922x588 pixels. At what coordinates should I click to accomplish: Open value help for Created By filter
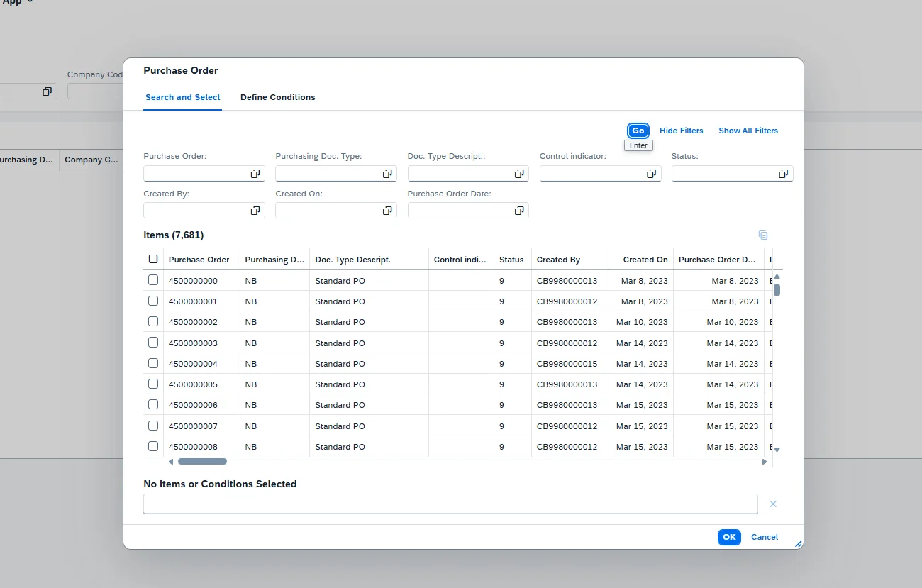point(255,211)
